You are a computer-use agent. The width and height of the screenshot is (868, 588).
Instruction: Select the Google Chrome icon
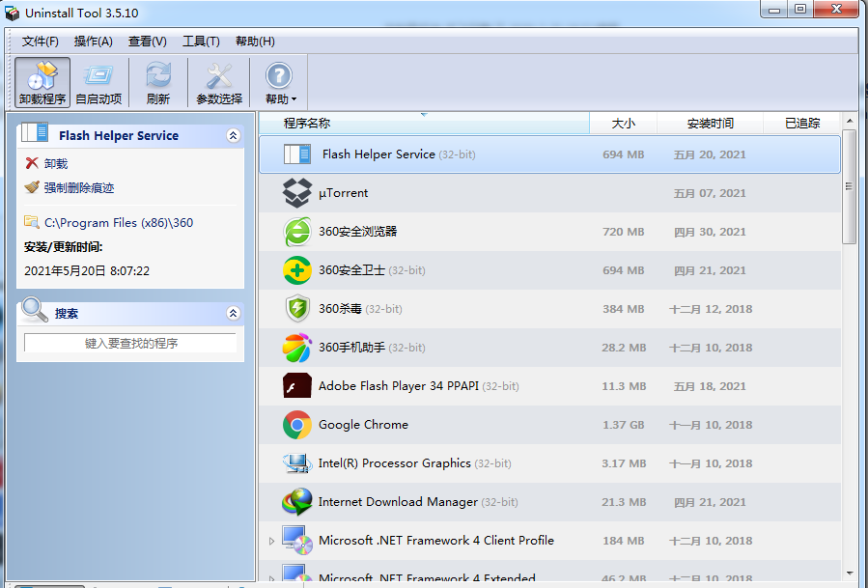click(297, 425)
